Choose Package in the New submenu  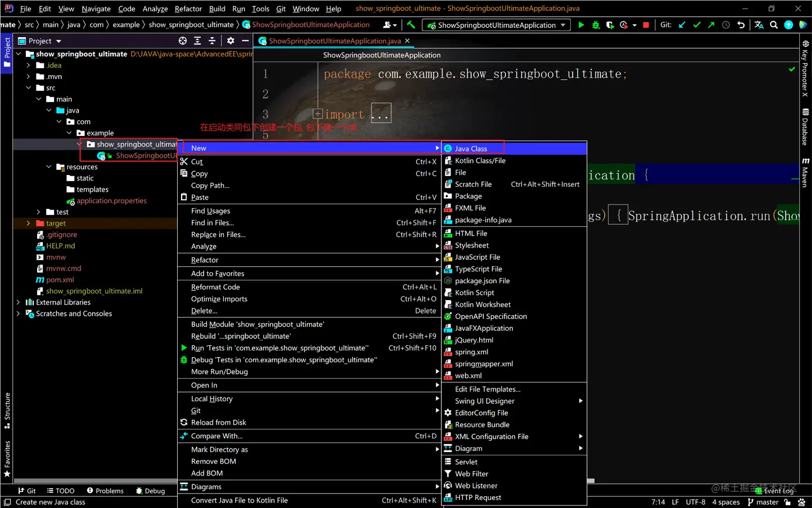[x=514, y=196]
